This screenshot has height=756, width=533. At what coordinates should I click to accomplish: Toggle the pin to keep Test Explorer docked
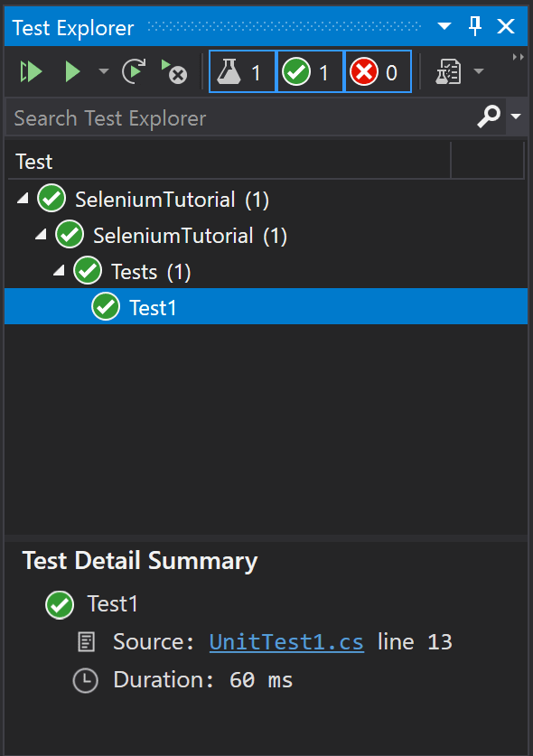point(474,27)
